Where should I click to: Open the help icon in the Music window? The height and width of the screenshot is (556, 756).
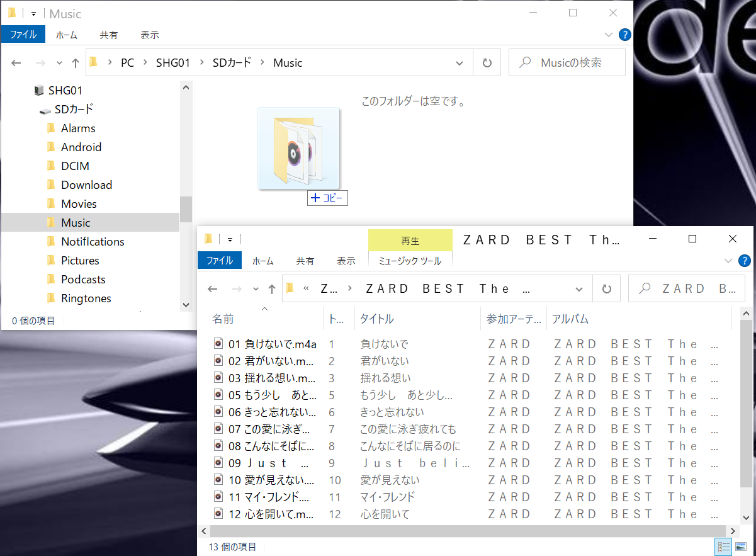tap(624, 35)
